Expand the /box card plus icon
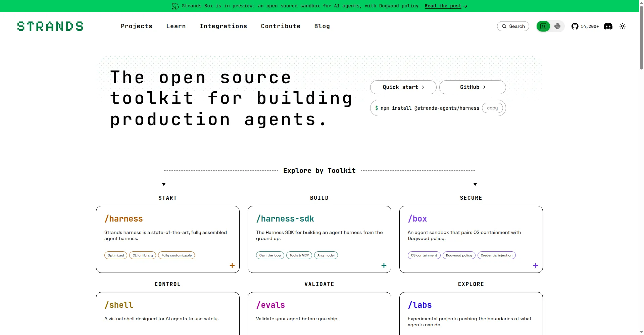644x335 pixels. pos(536,266)
